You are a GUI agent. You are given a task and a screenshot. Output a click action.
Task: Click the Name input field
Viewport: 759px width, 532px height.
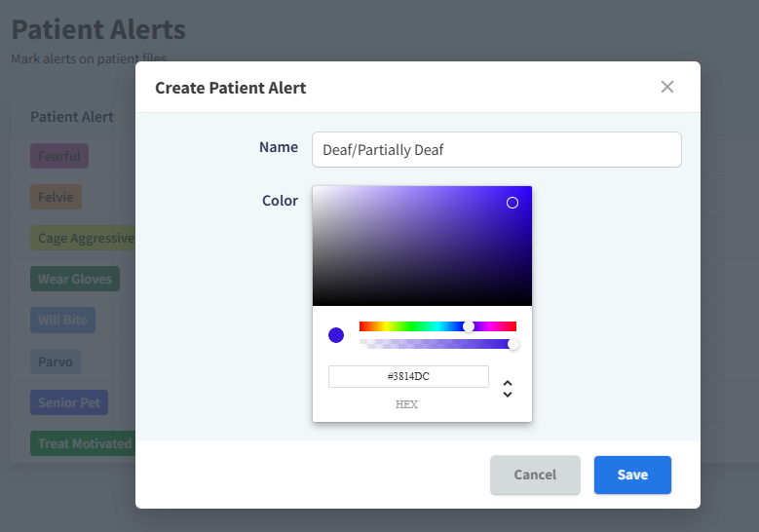[x=496, y=150]
